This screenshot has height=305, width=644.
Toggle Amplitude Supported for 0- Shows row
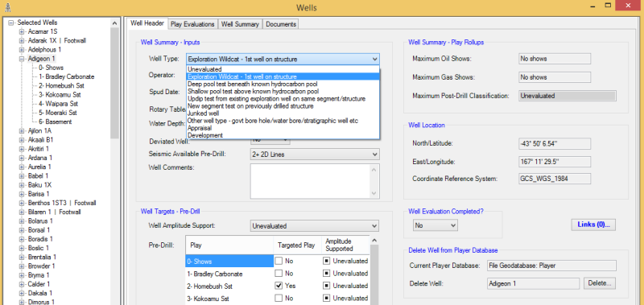pyautogui.click(x=326, y=261)
